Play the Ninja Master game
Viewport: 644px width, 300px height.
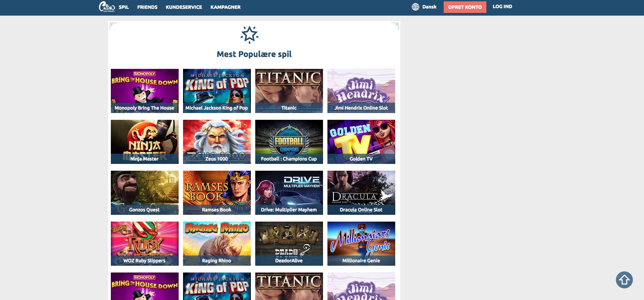click(x=145, y=142)
